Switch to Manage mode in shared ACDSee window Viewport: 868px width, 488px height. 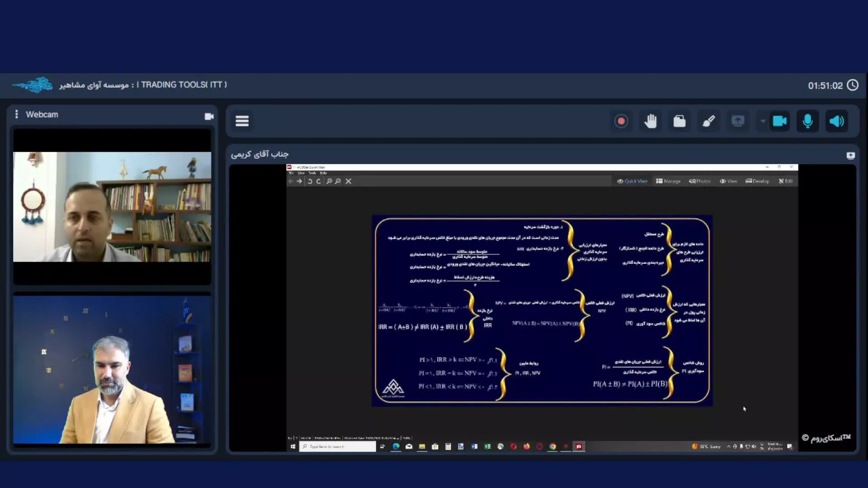click(668, 181)
